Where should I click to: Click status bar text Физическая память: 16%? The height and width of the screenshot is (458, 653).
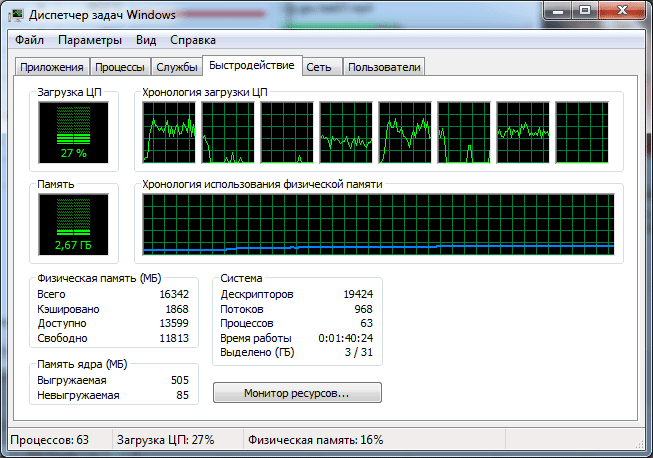pyautogui.click(x=316, y=440)
